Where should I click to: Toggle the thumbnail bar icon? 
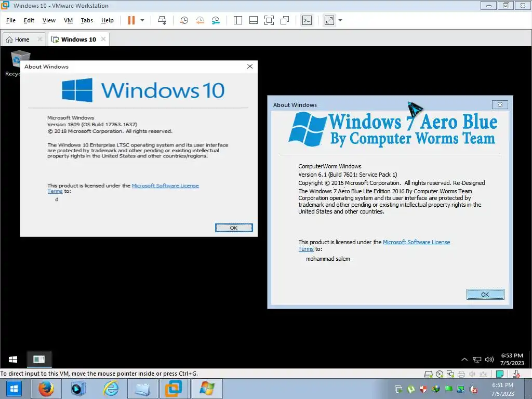(x=254, y=20)
